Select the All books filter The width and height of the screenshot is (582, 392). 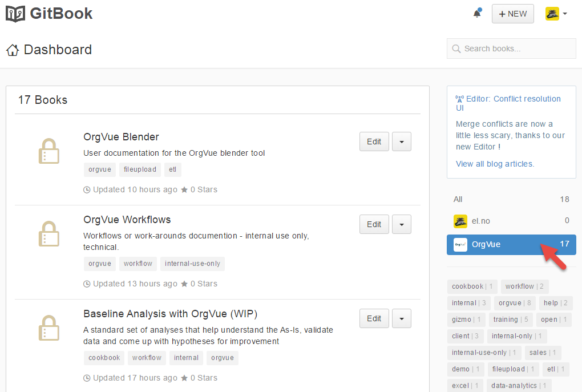pyautogui.click(x=458, y=199)
